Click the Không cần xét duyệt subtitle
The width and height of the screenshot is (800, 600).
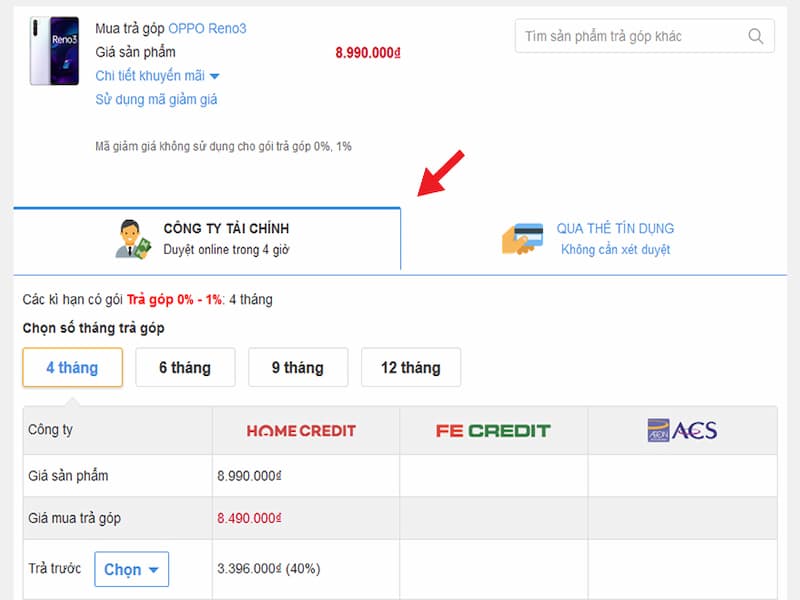coord(615,250)
